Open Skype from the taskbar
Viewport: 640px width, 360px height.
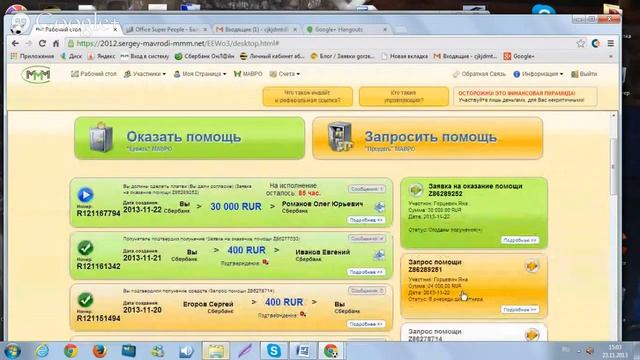click(x=273, y=351)
